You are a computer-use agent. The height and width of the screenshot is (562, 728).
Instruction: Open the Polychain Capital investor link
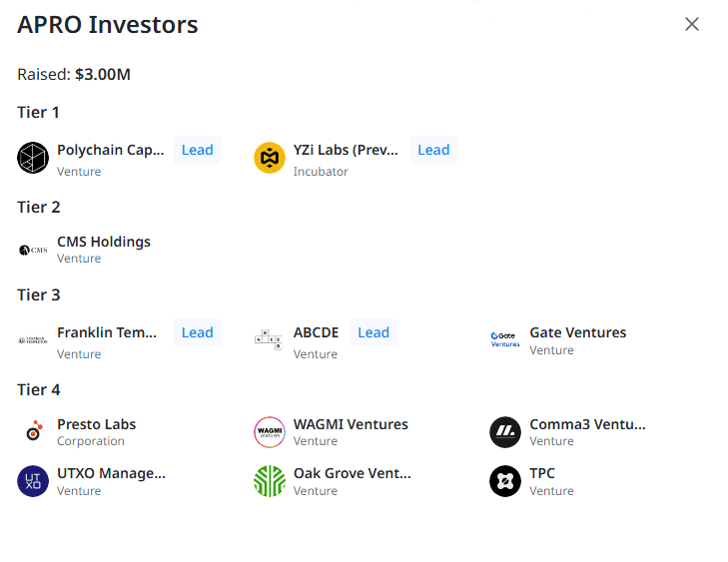(x=110, y=150)
